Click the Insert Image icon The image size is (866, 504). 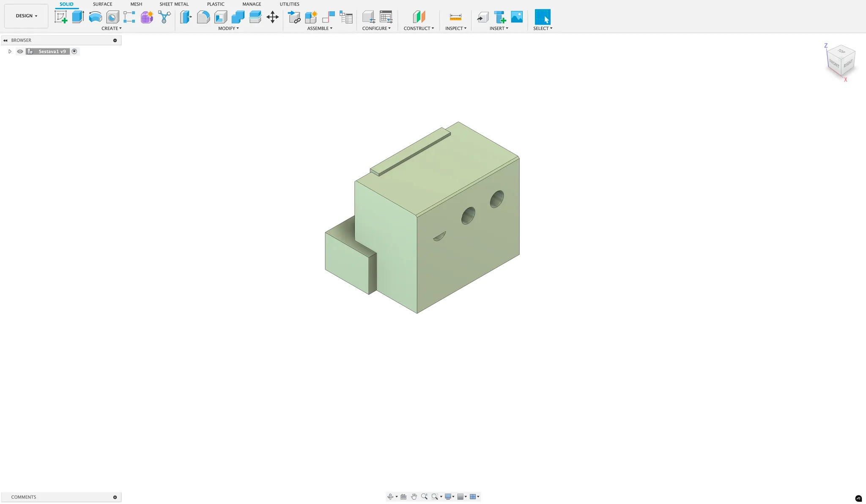(x=517, y=17)
